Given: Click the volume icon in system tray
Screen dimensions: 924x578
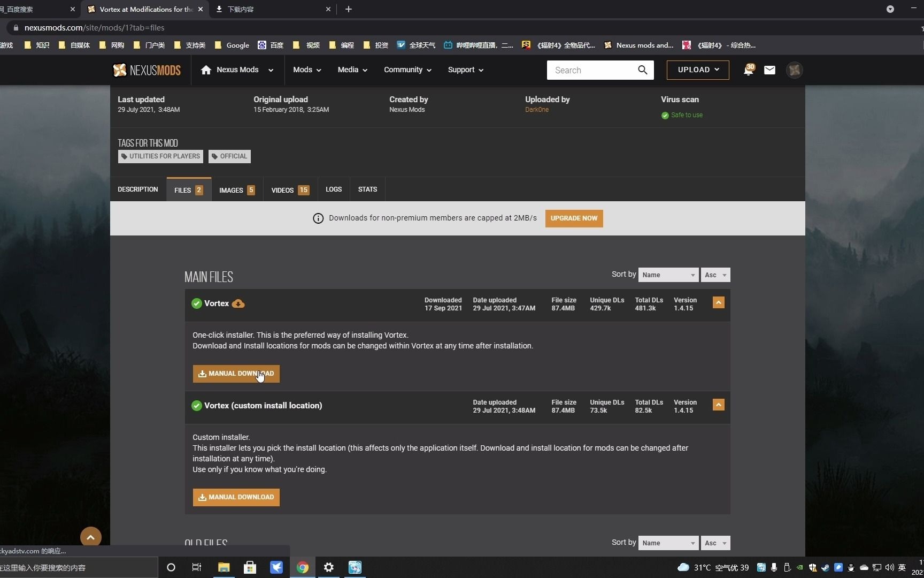Looking at the screenshot, I should click(890, 567).
